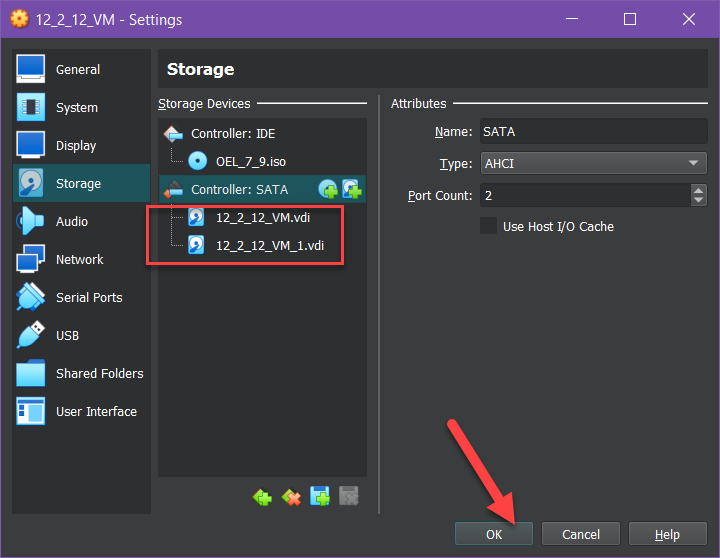Add hard disk to SATA controller
Screen dimensions: 720x558
point(351,189)
